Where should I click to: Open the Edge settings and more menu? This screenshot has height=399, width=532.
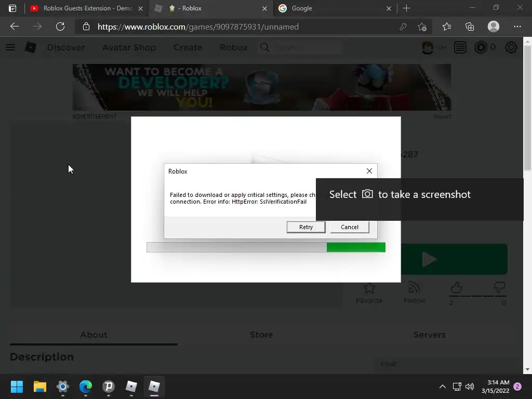517,26
